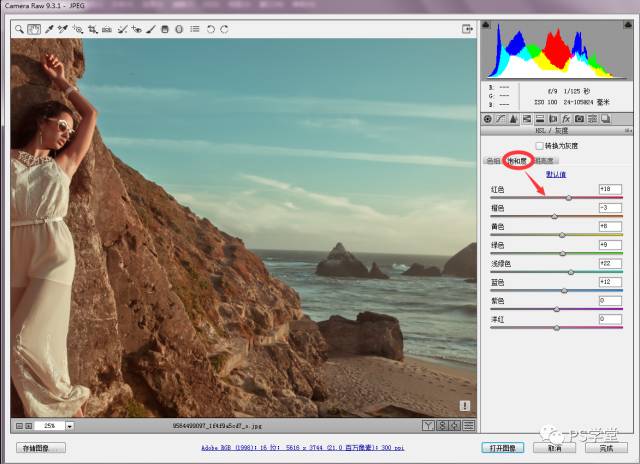
Task: Click the 存储图像 button
Action: point(41,448)
